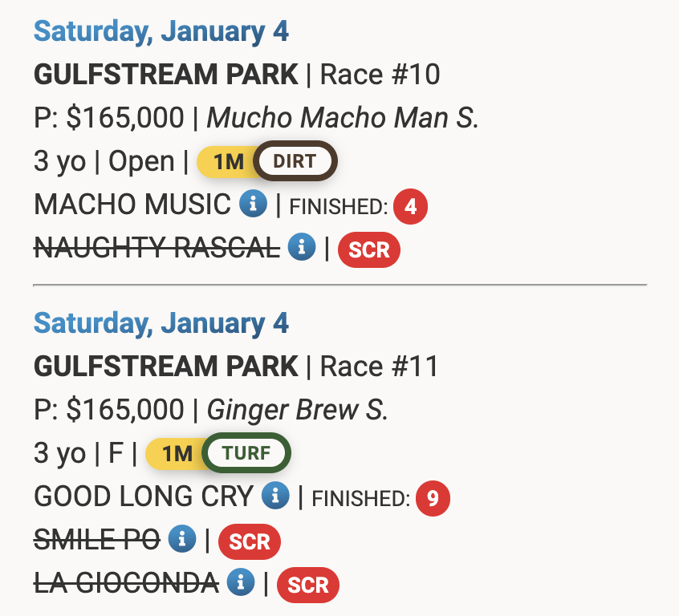Image resolution: width=679 pixels, height=616 pixels.
Task: Select Saturday, January 4 date above Race #11
Action: coord(161,323)
